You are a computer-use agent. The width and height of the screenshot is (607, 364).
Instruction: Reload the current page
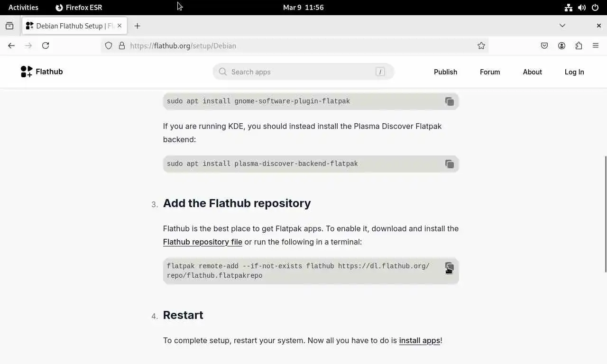(x=46, y=45)
